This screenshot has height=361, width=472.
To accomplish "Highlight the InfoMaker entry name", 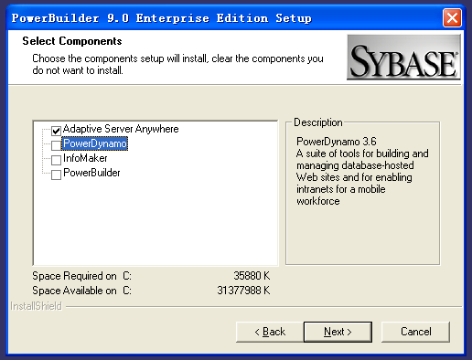I will click(x=85, y=158).
